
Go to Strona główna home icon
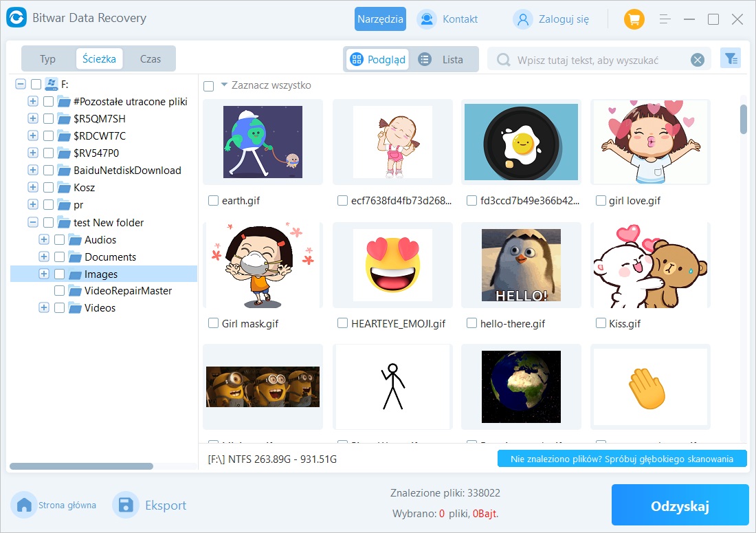coord(24,505)
